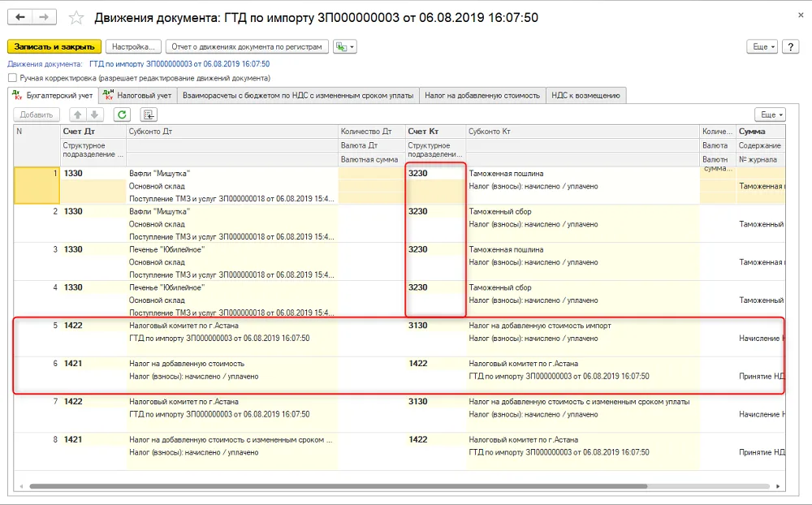Add document to favorites with star icon
This screenshot has width=812, height=505.
click(76, 18)
